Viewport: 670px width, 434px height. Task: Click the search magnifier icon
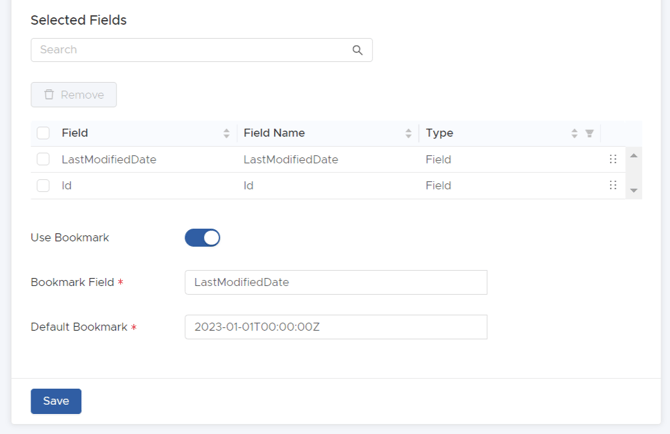point(357,50)
